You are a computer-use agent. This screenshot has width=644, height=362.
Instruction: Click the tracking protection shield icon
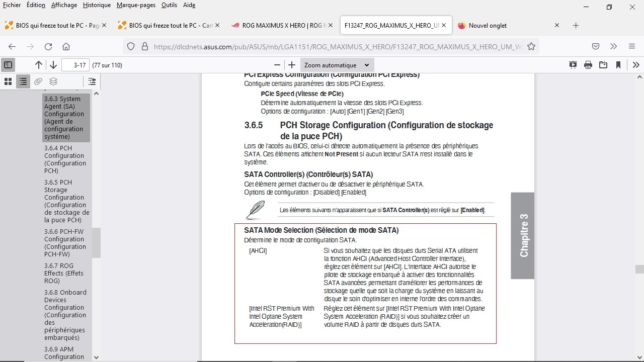pyautogui.click(x=131, y=46)
